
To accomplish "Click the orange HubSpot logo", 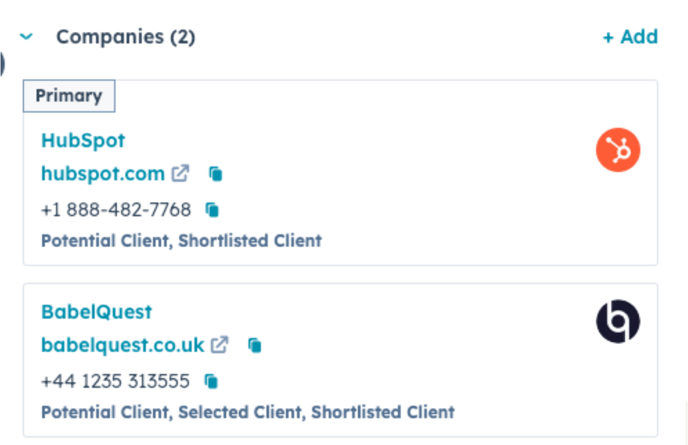I will [618, 150].
